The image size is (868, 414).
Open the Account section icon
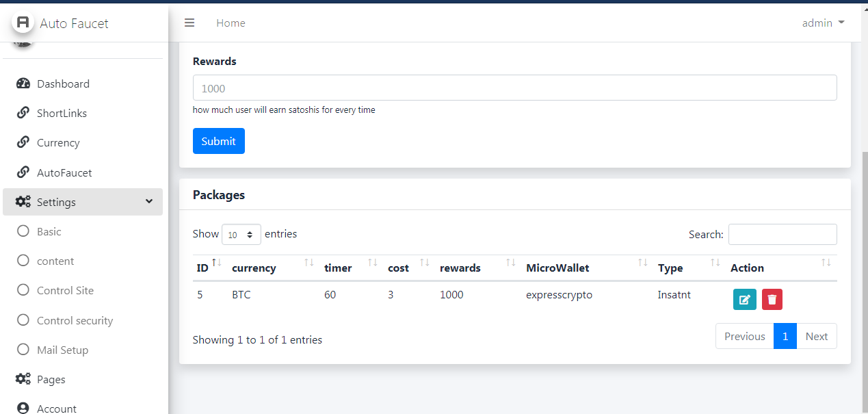(x=23, y=408)
